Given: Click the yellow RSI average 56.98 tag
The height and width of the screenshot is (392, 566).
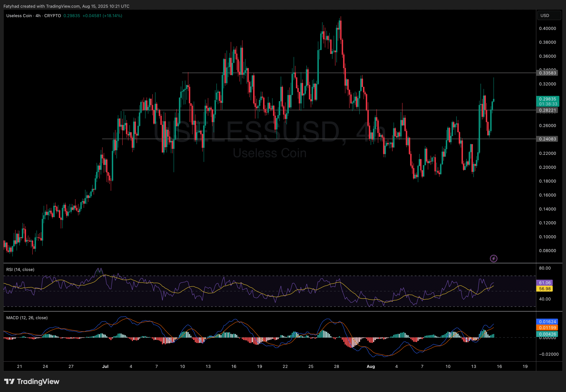Looking at the screenshot, I should (545, 289).
